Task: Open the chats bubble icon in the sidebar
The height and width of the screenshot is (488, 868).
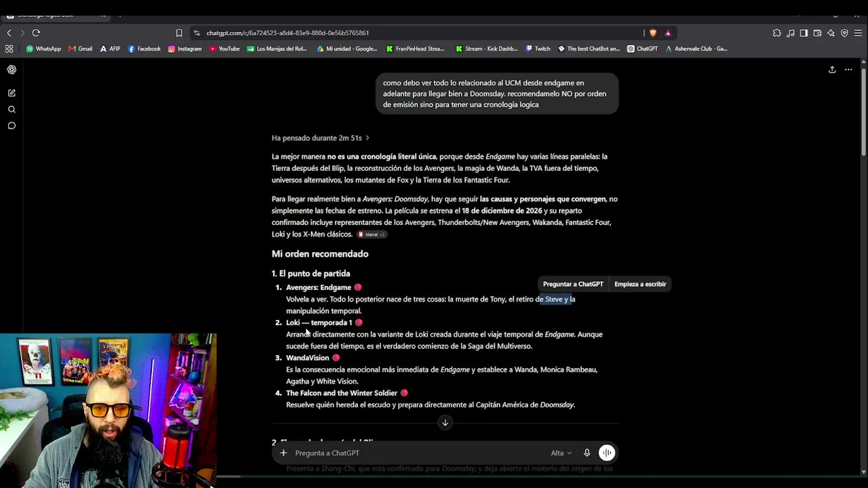Action: [x=12, y=125]
